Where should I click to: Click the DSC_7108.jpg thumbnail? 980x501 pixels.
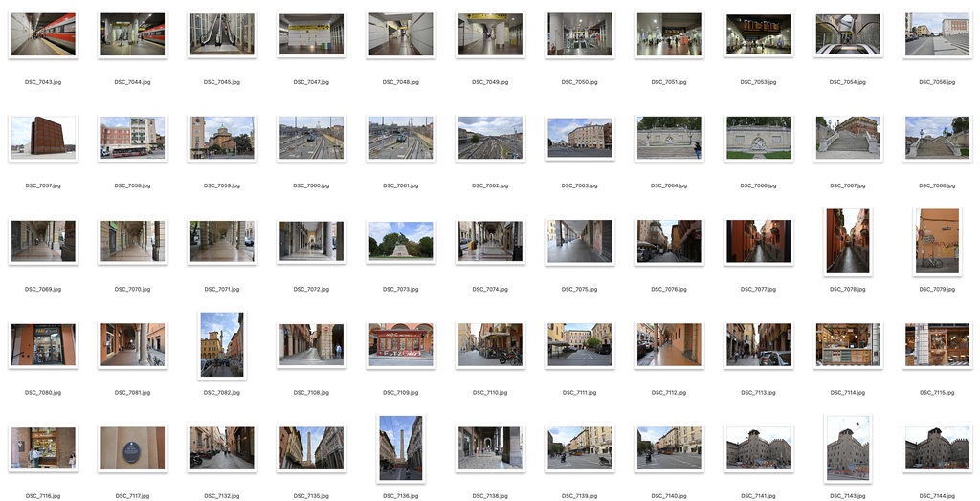click(x=311, y=345)
